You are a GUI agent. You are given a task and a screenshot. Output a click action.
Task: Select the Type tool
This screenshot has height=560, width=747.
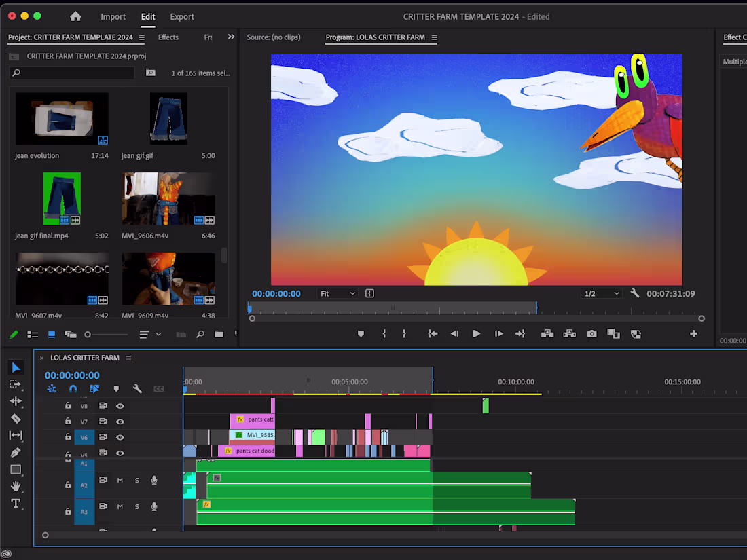pos(16,503)
